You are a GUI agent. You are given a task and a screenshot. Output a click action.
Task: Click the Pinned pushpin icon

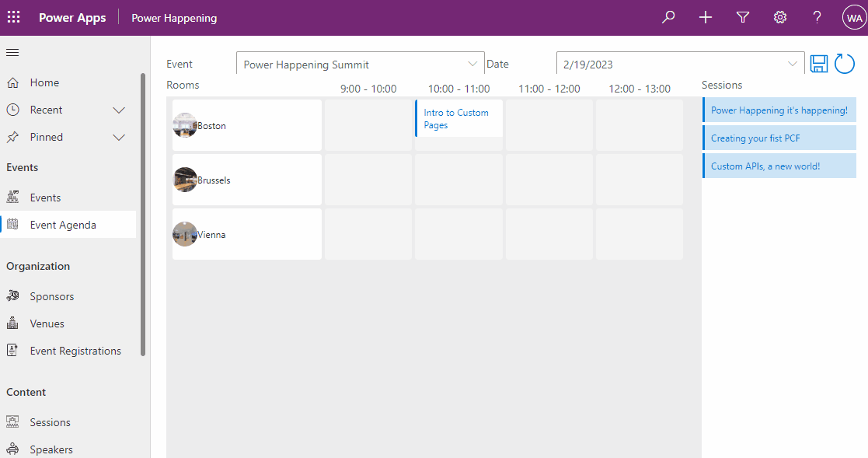pyautogui.click(x=12, y=137)
